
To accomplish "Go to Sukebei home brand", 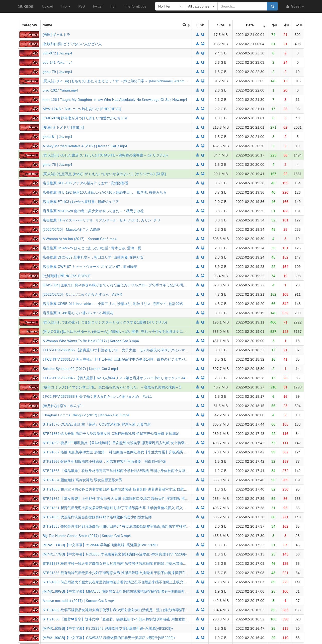I will click(x=26, y=6).
